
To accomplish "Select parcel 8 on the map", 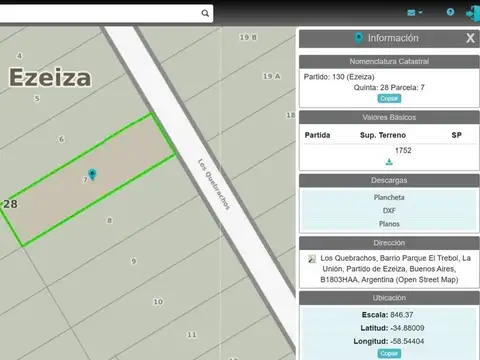I will tap(109, 220).
